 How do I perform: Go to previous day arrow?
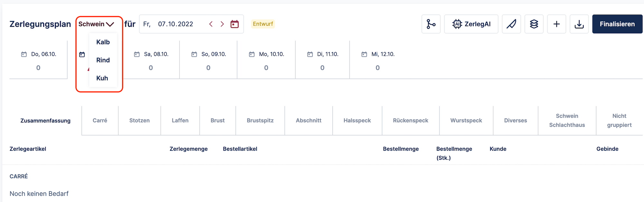click(x=211, y=24)
